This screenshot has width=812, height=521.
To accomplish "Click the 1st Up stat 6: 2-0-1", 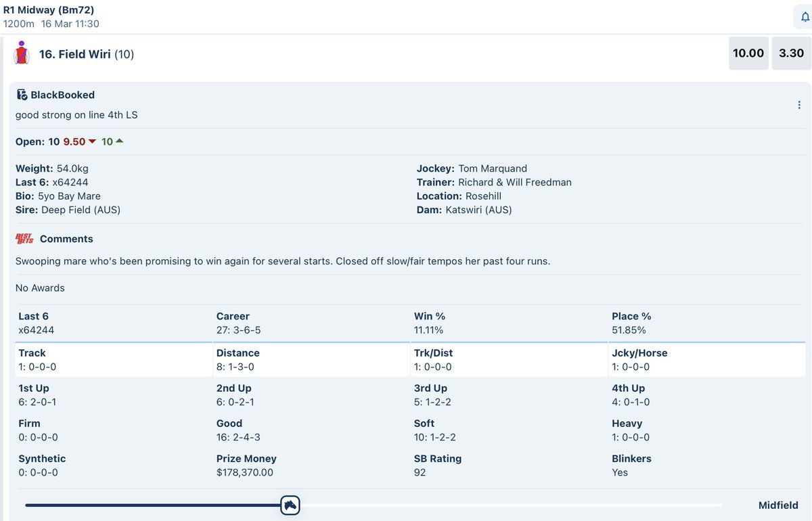I will pyautogui.click(x=38, y=402).
